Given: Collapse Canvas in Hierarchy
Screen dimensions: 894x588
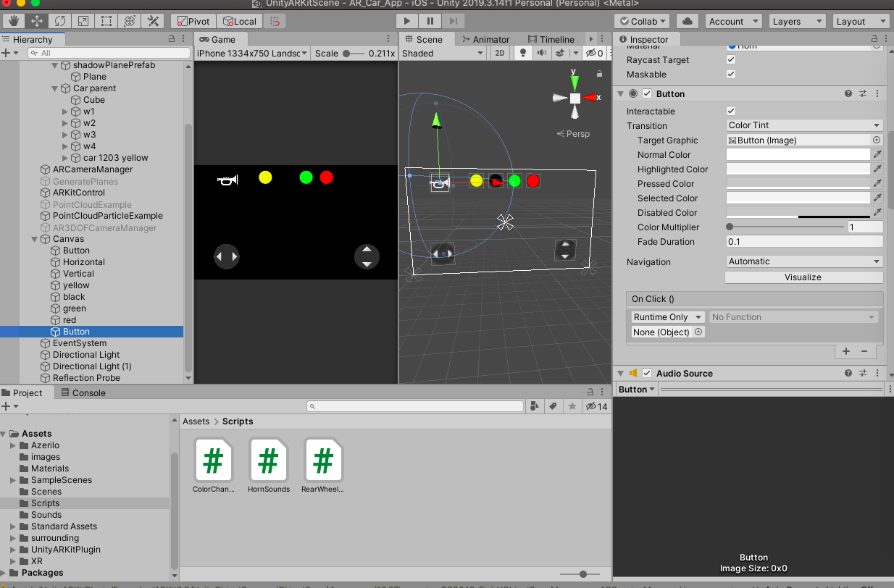Looking at the screenshot, I should coord(34,239).
